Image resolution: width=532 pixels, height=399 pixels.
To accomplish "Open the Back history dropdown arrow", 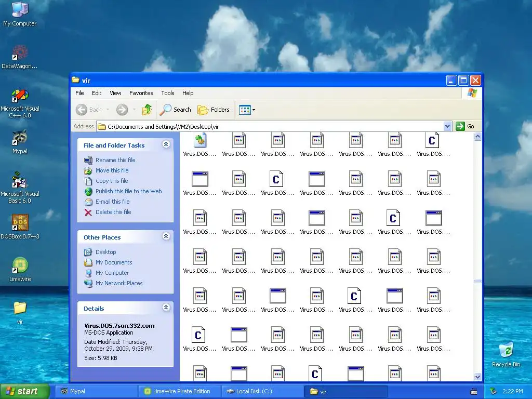I will tap(108, 110).
